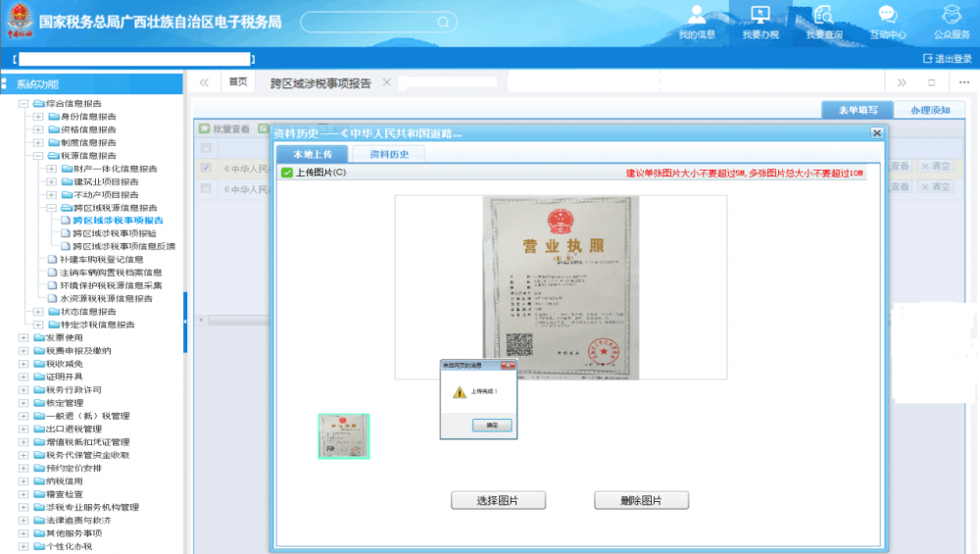Collapse the 综合信息报告 tree node
This screenshot has height=554, width=980.
(x=24, y=103)
